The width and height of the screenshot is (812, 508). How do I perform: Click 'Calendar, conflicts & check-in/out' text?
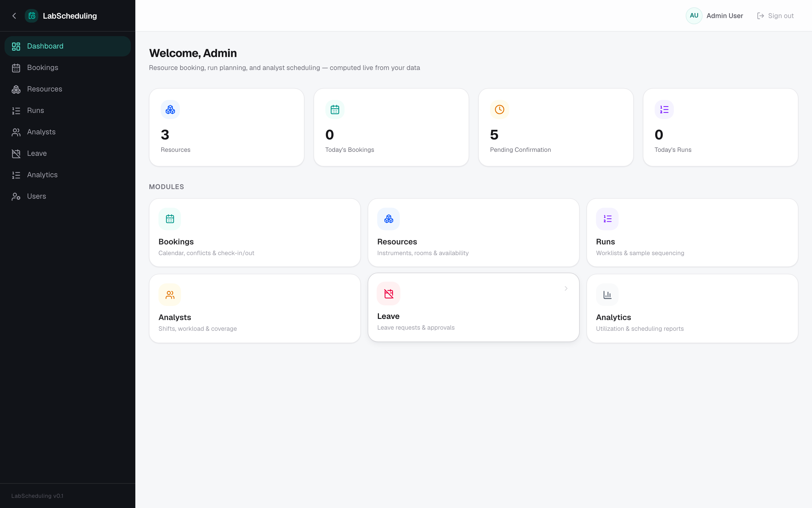(206, 253)
